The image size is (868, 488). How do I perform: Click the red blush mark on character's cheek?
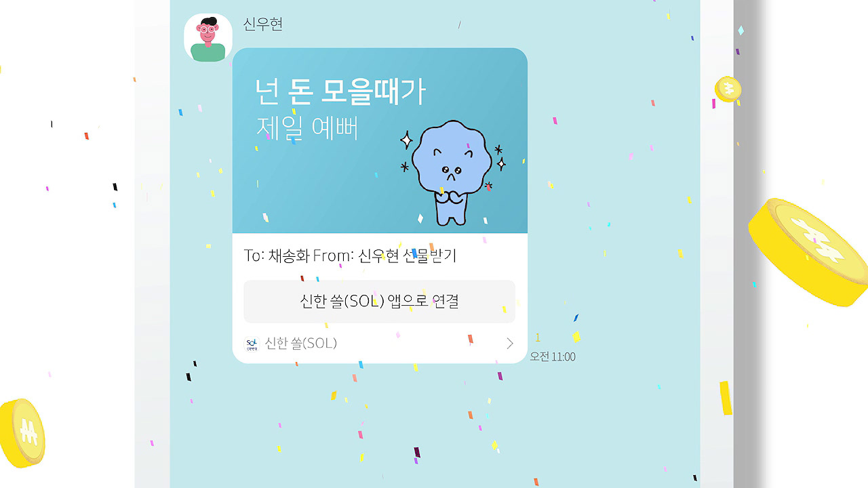(x=488, y=185)
